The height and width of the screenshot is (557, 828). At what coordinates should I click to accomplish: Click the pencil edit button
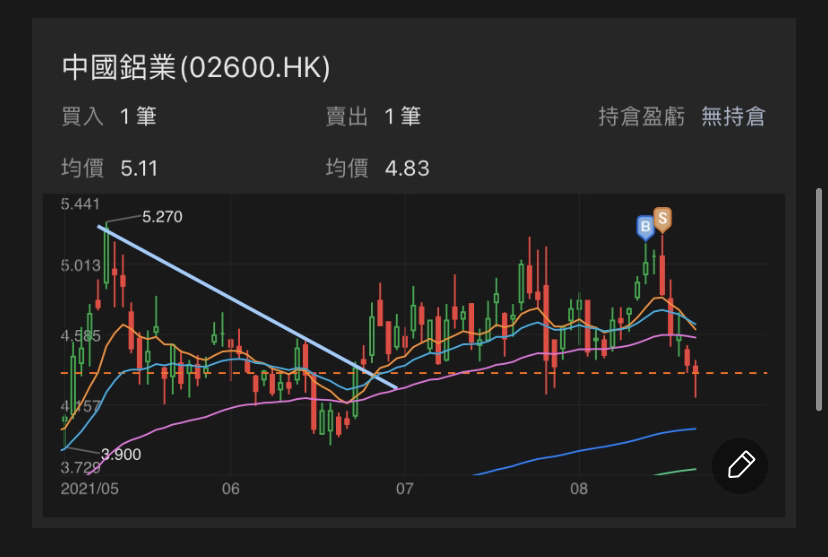click(740, 465)
